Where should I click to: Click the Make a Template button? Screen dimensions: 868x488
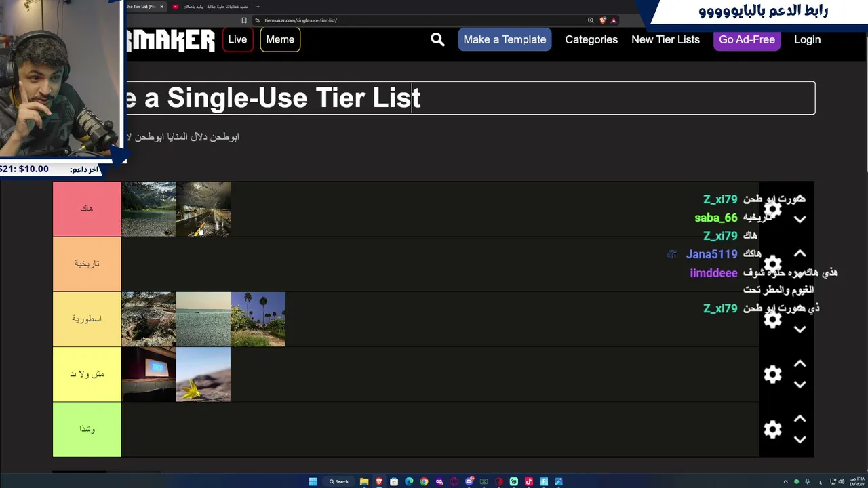pyautogui.click(x=505, y=39)
